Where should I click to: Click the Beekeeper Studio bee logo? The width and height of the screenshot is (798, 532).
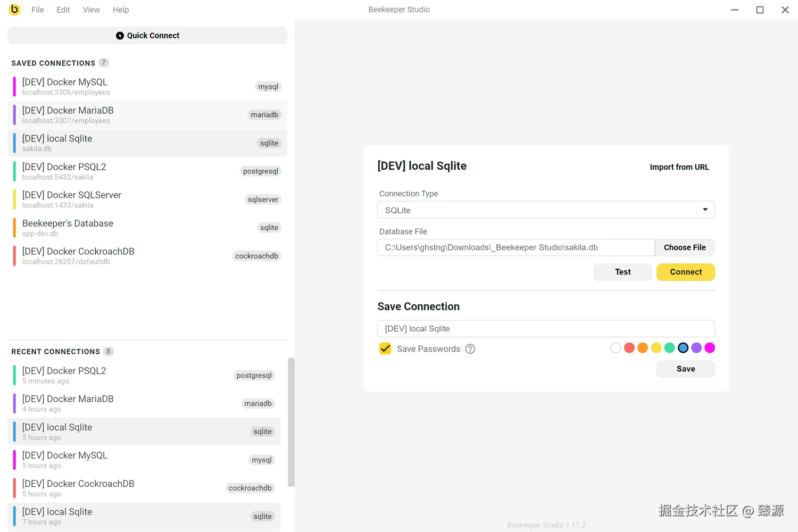[x=14, y=10]
